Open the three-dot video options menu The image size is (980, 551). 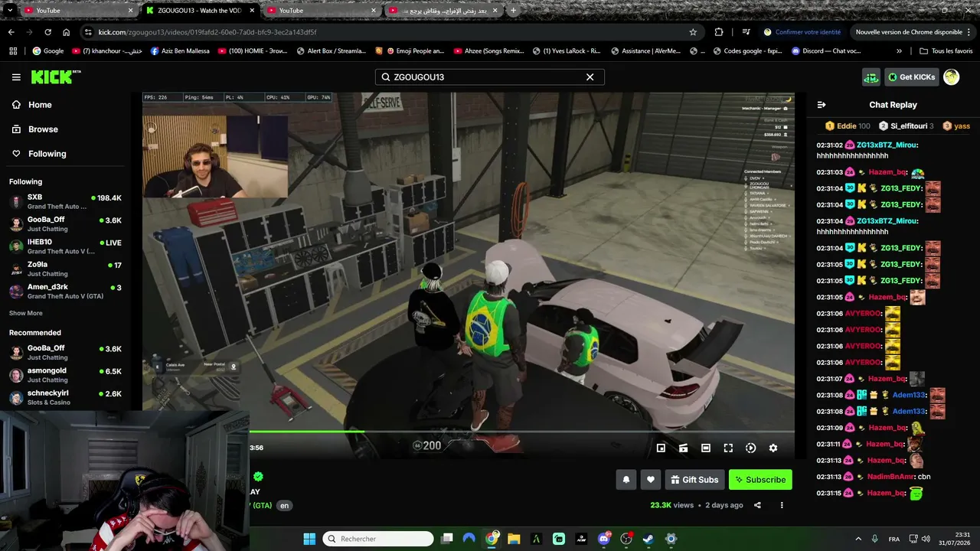pos(782,505)
